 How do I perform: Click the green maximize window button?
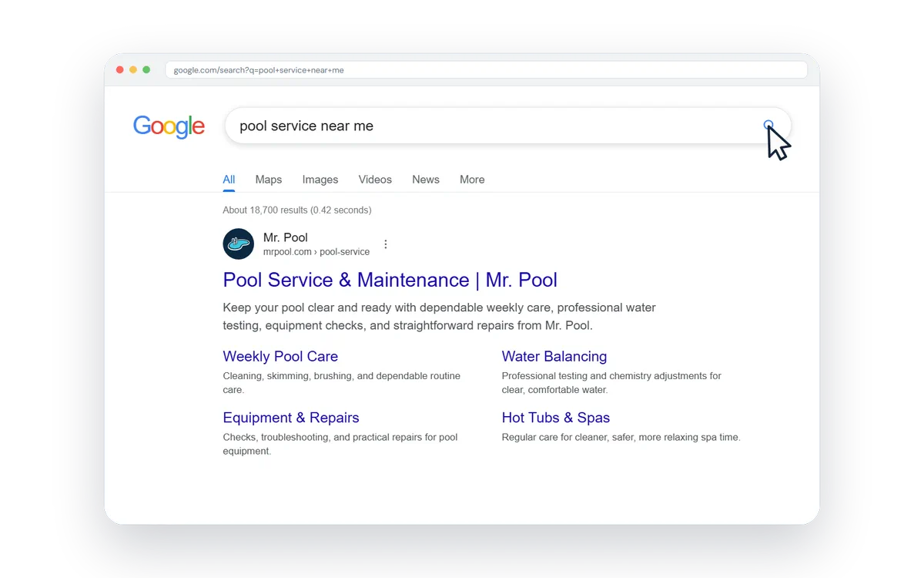146,70
